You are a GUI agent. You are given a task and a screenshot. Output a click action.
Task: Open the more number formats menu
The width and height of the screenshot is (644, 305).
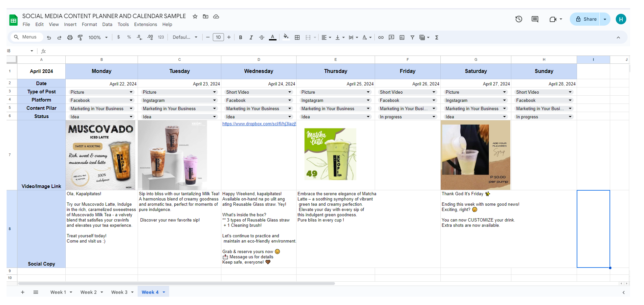point(161,37)
